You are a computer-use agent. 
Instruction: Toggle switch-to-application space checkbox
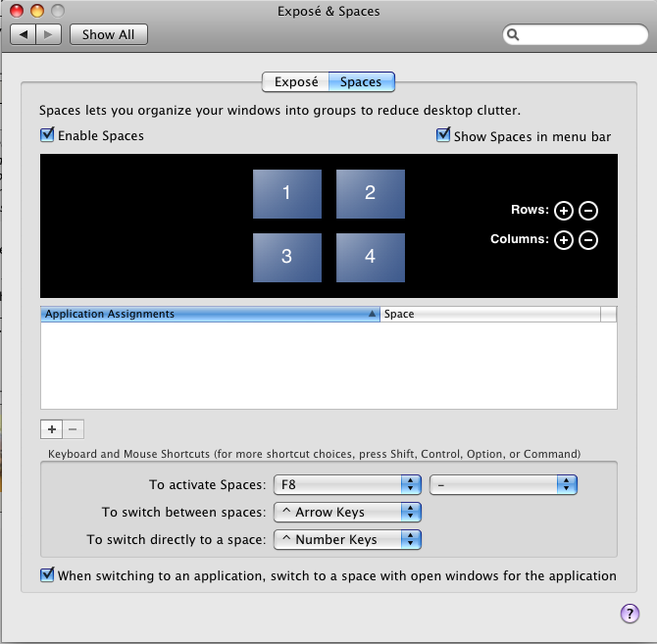click(47, 575)
